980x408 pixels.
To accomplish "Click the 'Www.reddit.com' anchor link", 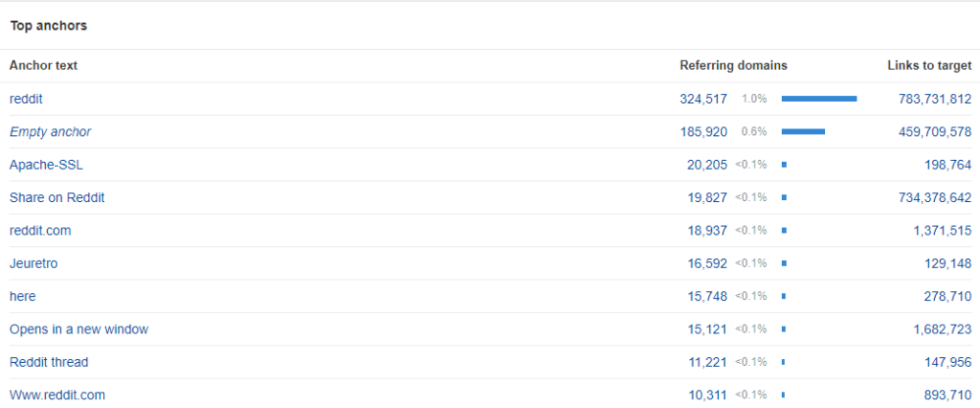I will pos(57,395).
